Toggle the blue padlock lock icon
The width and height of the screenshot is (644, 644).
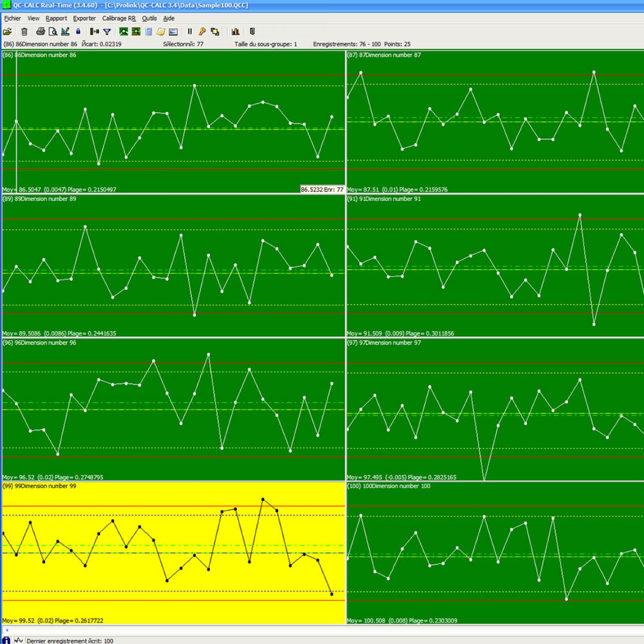click(x=78, y=31)
